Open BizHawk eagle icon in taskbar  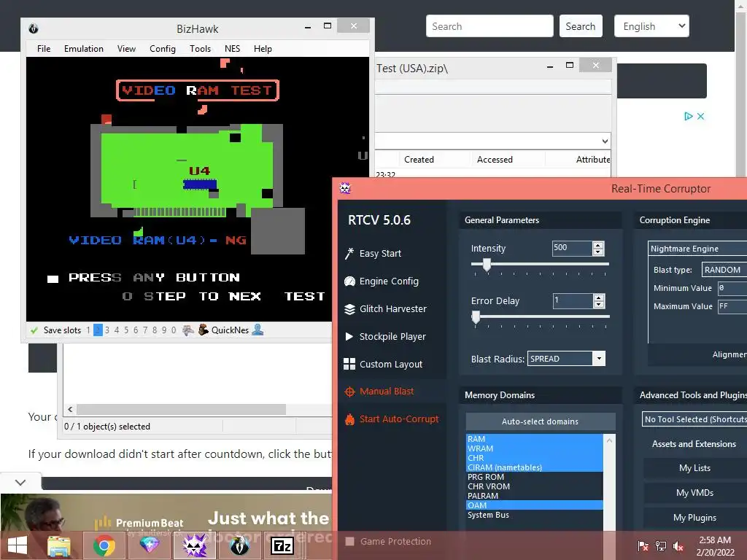point(239,545)
